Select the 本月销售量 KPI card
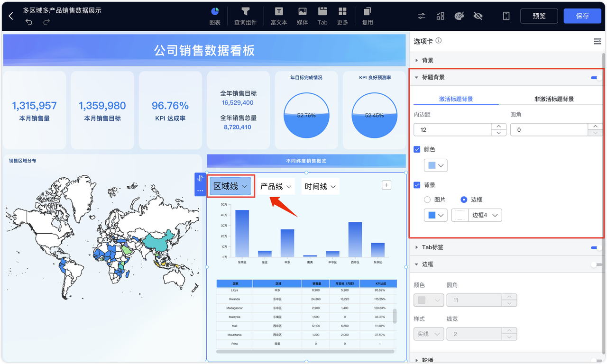This screenshot has height=364, width=607. [x=34, y=110]
